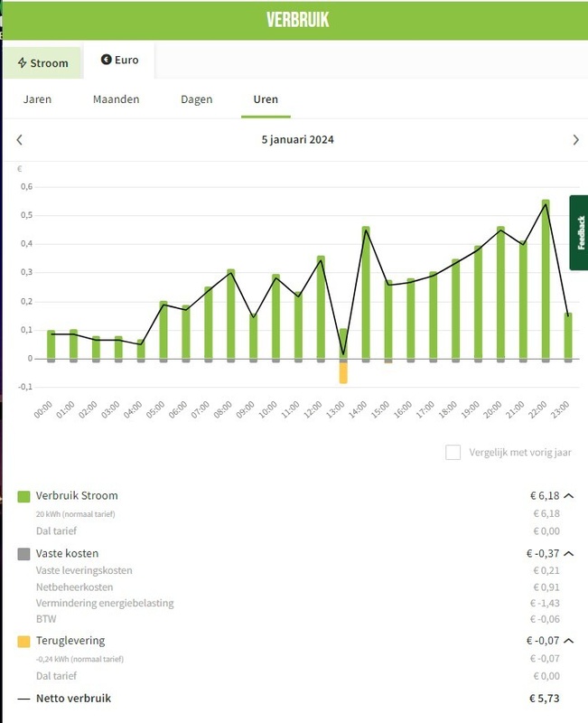Collapse the Vaste kosten breakdown
This screenshot has width=588, height=723.
(x=568, y=553)
